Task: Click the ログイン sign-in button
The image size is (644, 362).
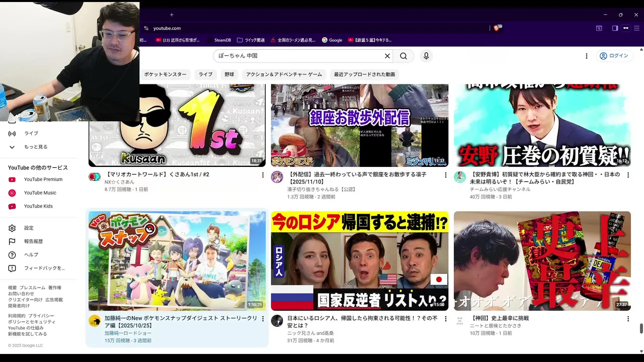Action: pos(614,56)
